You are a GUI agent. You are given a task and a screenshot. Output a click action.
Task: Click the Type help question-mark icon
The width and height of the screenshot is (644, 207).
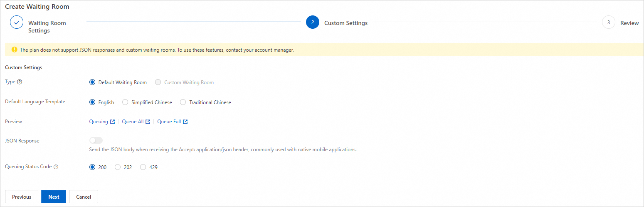20,82
